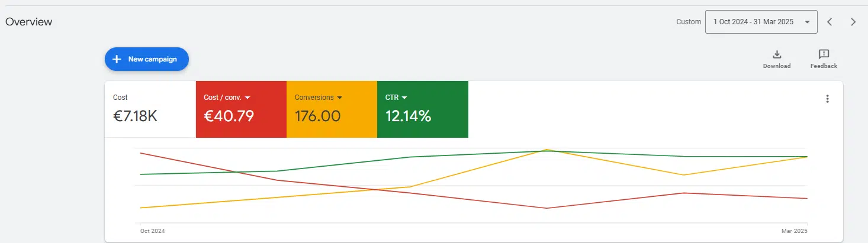Click the New campaign button

coord(147,59)
